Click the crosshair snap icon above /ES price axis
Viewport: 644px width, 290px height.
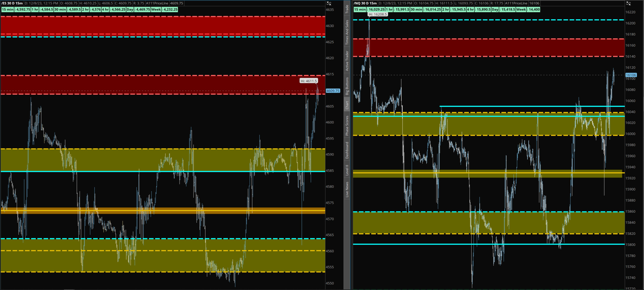click(329, 3)
